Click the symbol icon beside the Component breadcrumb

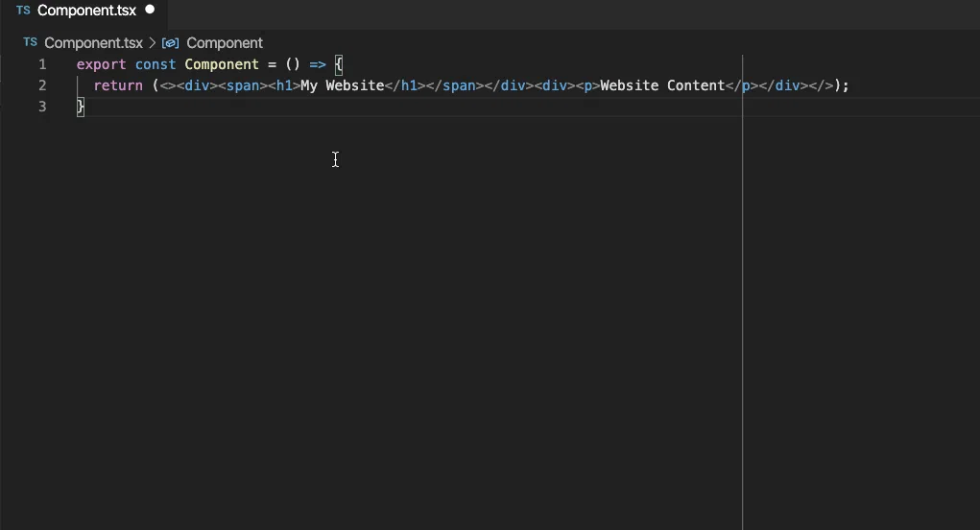point(170,43)
